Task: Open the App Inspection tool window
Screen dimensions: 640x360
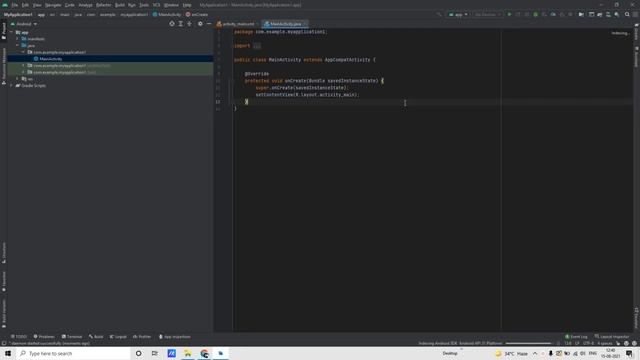Action: 175,337
